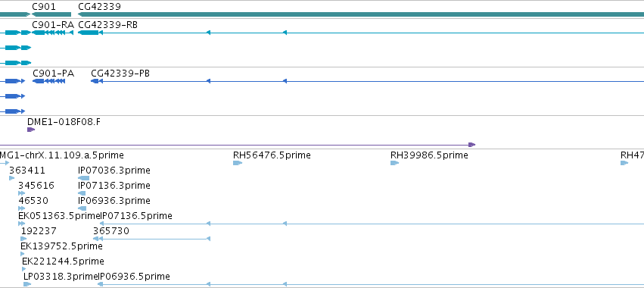Click the EK139752.5prime arrow glyph

23,254
